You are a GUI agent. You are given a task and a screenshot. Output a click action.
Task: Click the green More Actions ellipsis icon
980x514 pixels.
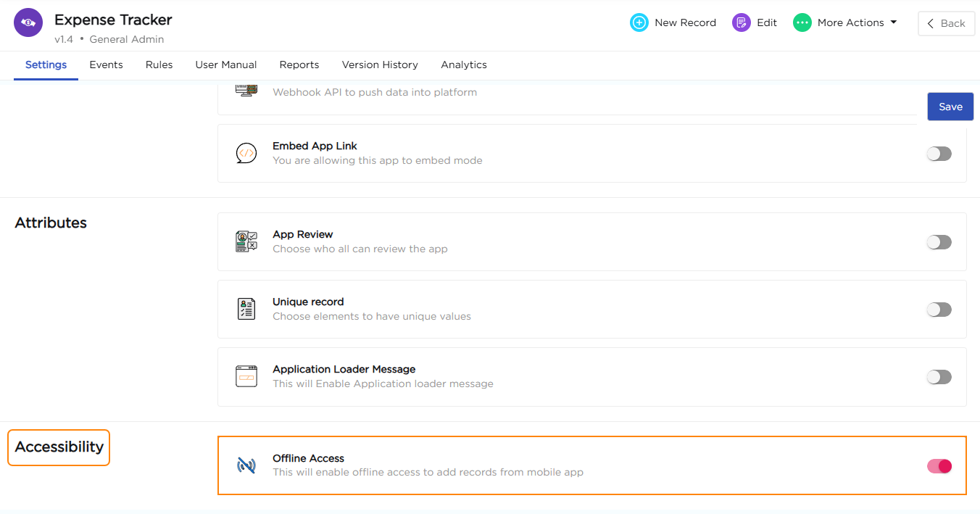click(x=802, y=22)
